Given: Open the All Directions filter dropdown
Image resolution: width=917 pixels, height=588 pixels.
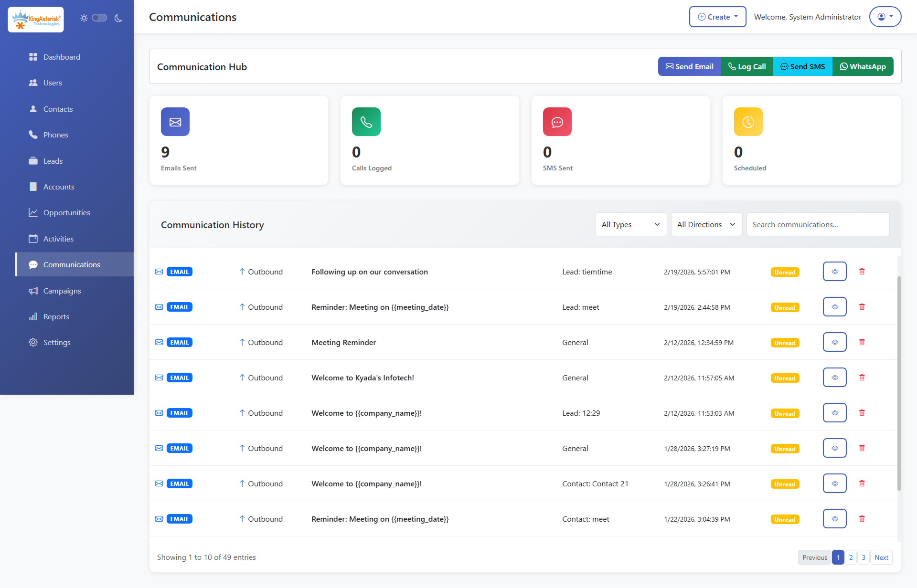Looking at the screenshot, I should 706,224.
